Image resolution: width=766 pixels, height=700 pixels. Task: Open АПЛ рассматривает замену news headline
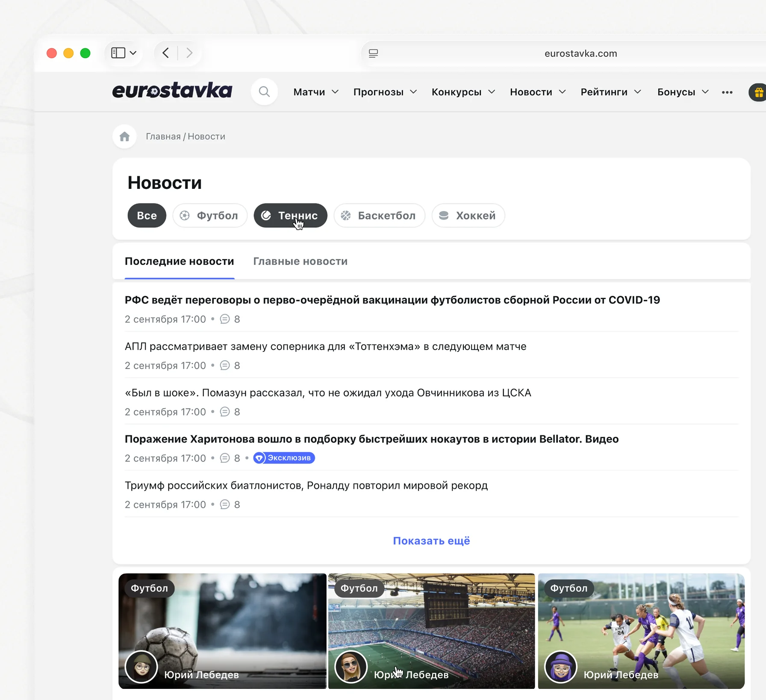pos(325,346)
